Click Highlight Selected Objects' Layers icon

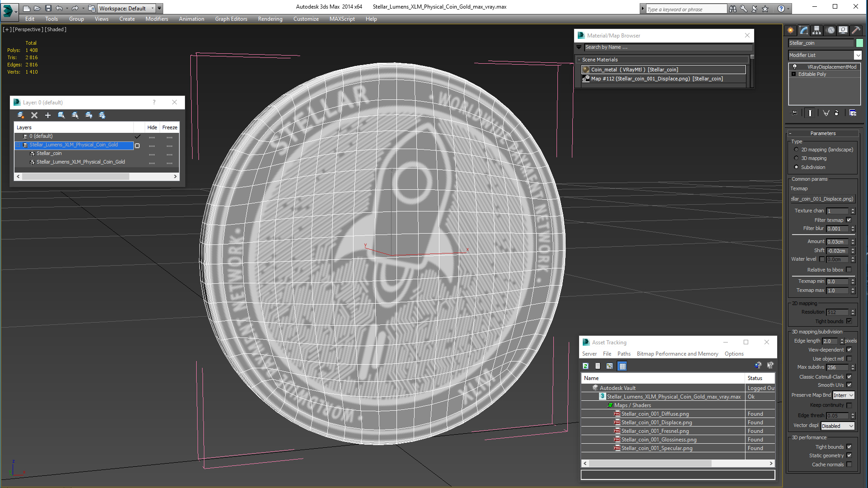point(75,115)
